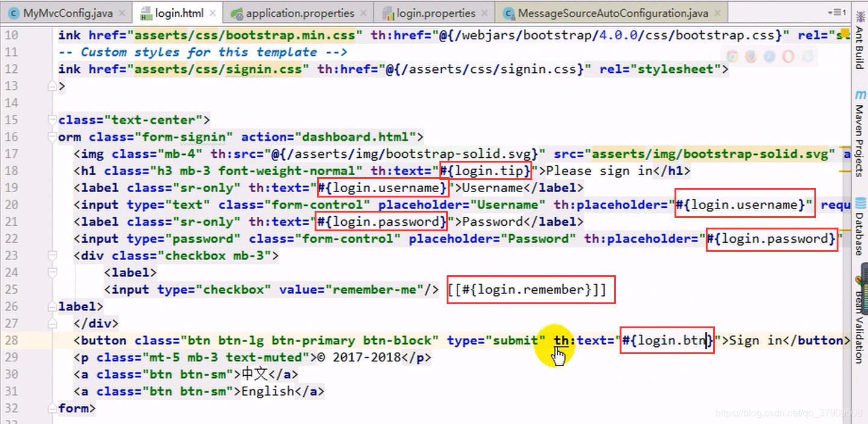Click #{login.btn} in button tag
Image resolution: width=868 pixels, height=424 pixels.
coord(667,340)
